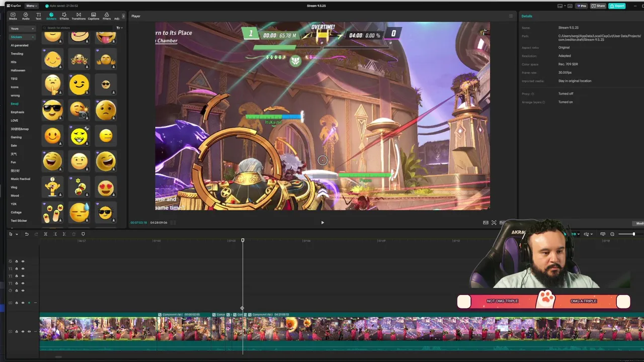Open the Filters tab
Viewport: 644px width, 362px height.
[x=107, y=16]
